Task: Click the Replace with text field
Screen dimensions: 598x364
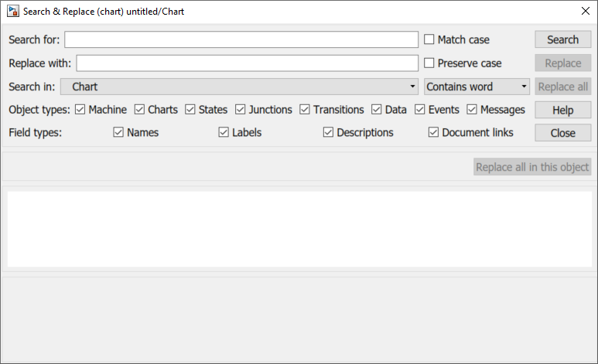Action: (x=247, y=63)
